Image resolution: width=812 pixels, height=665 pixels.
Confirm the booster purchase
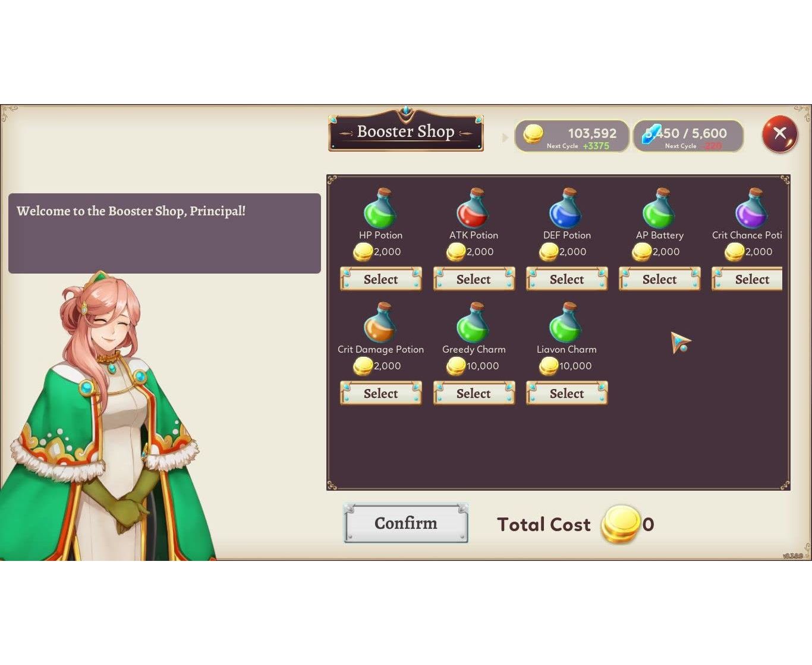click(x=406, y=523)
